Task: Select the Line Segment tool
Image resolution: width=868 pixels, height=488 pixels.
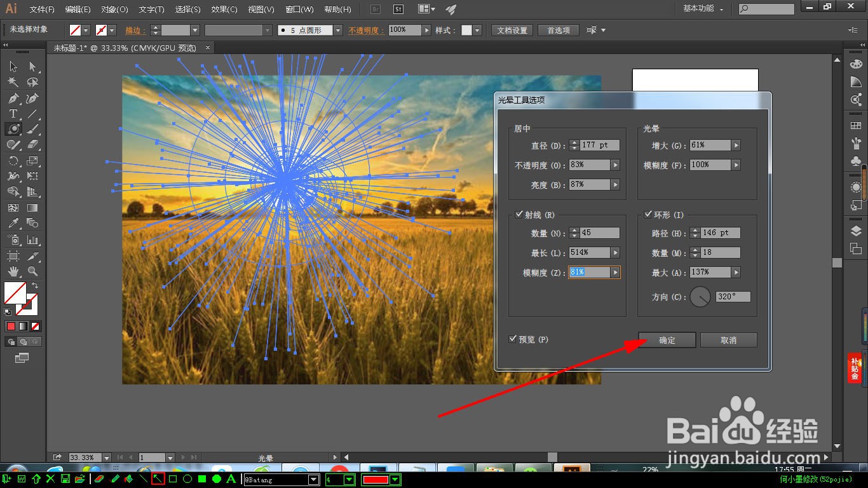Action: [33, 114]
